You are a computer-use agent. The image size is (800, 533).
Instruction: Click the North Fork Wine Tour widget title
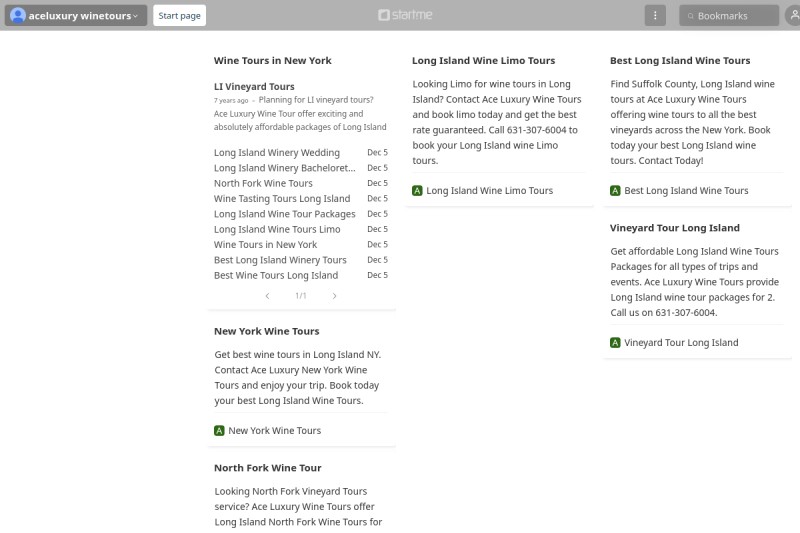tap(267, 468)
